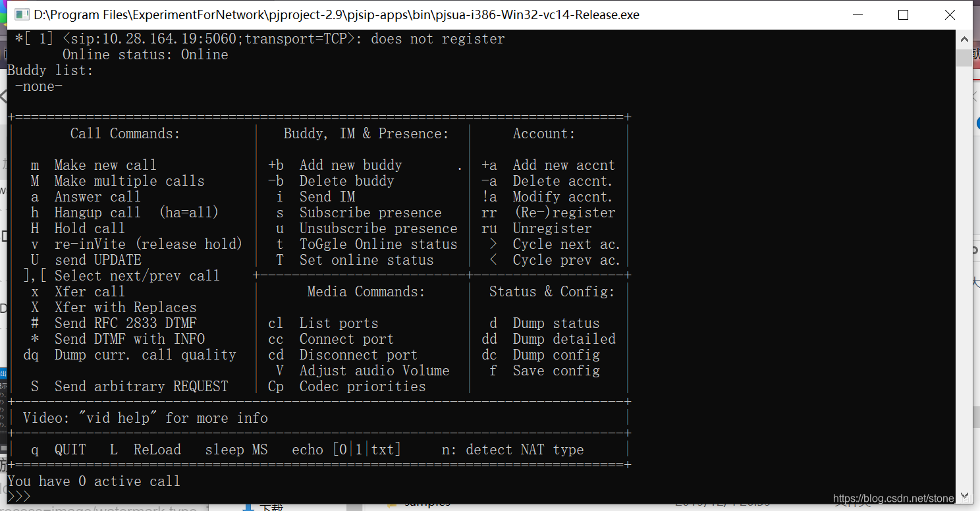This screenshot has width=980, height=511.
Task: Click the "Dump config" command
Action: (x=540, y=355)
